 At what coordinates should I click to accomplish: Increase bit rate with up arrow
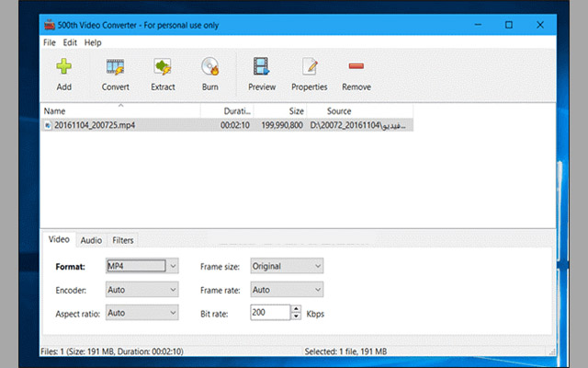(x=296, y=310)
